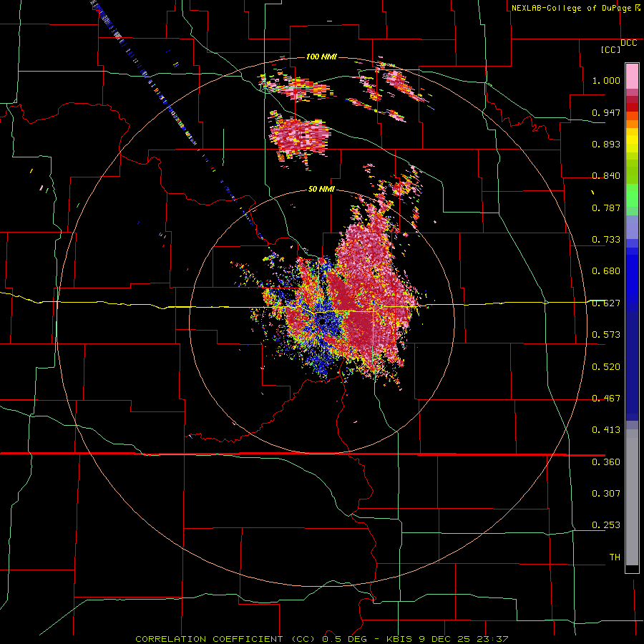Click the green segment of color bar
The image size is (644, 644).
[632, 195]
